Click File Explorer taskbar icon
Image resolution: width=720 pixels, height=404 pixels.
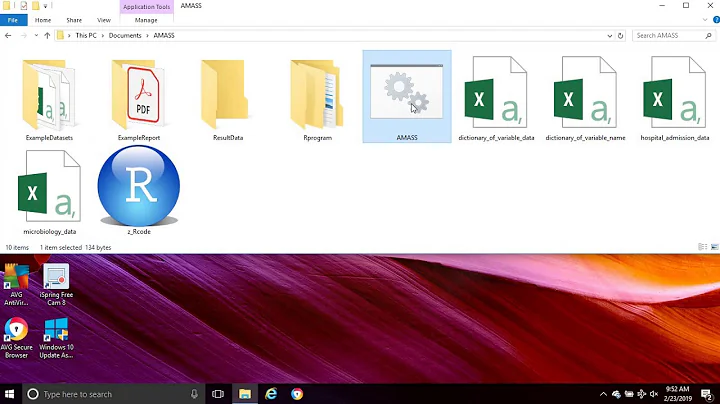tap(245, 394)
